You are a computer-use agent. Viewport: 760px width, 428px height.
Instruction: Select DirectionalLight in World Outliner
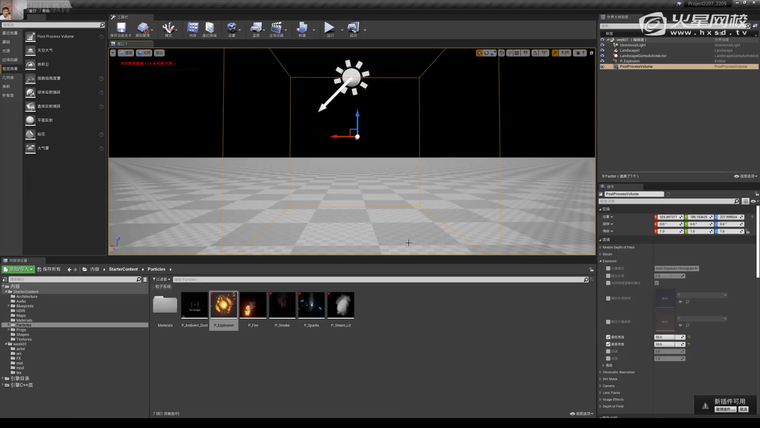coord(633,44)
